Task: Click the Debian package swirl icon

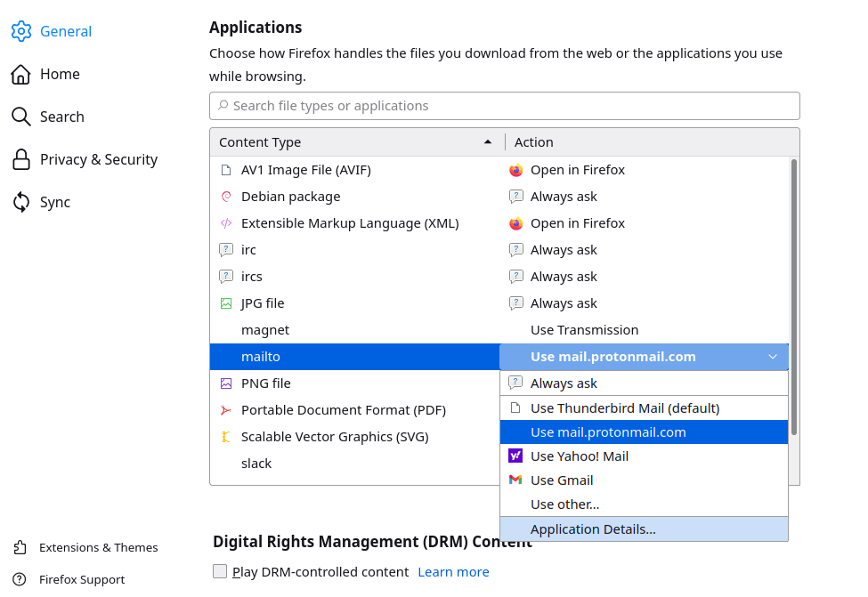Action: pyautogui.click(x=226, y=197)
